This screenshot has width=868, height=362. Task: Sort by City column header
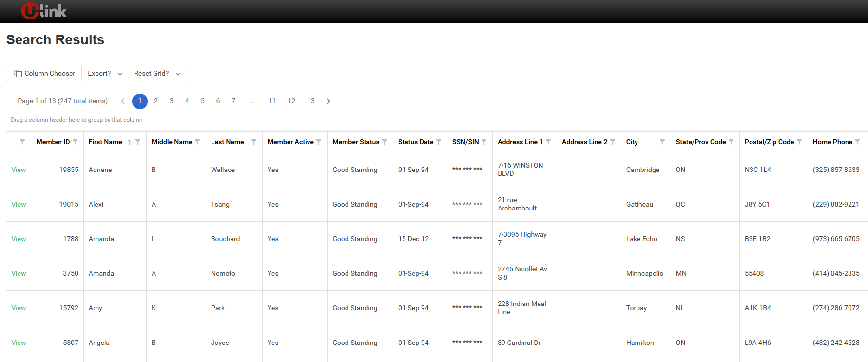click(x=632, y=142)
